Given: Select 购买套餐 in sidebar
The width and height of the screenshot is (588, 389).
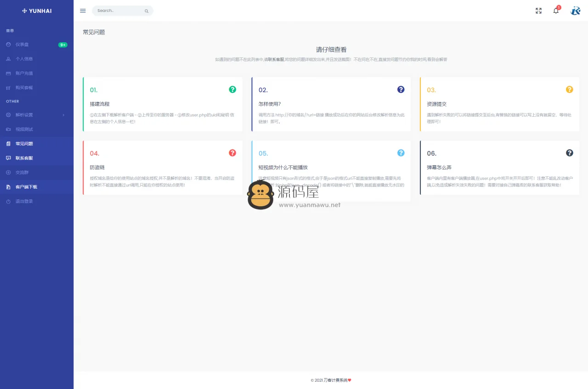Looking at the screenshot, I should [24, 88].
